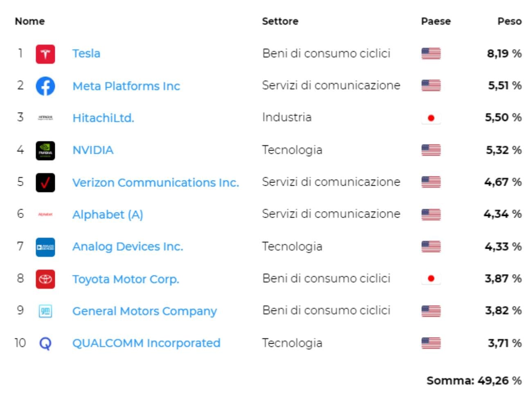
Task: Click the Paese column header
Action: [436, 21]
